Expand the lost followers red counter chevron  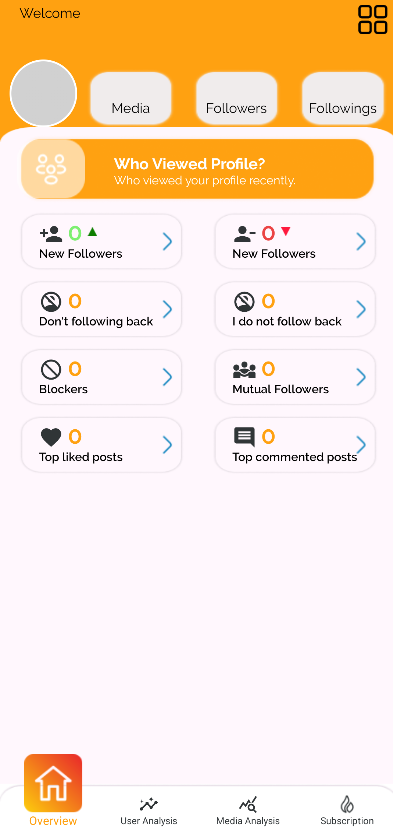362,242
